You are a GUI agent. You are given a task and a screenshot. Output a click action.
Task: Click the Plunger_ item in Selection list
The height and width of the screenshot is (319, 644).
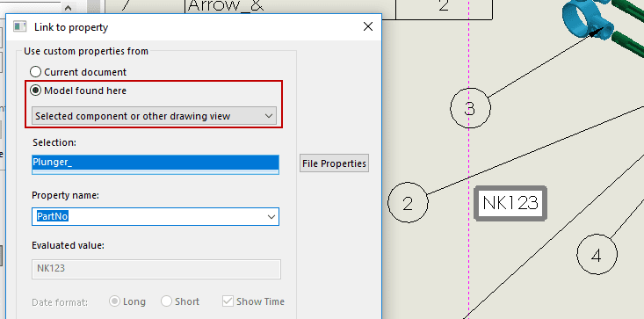point(156,163)
